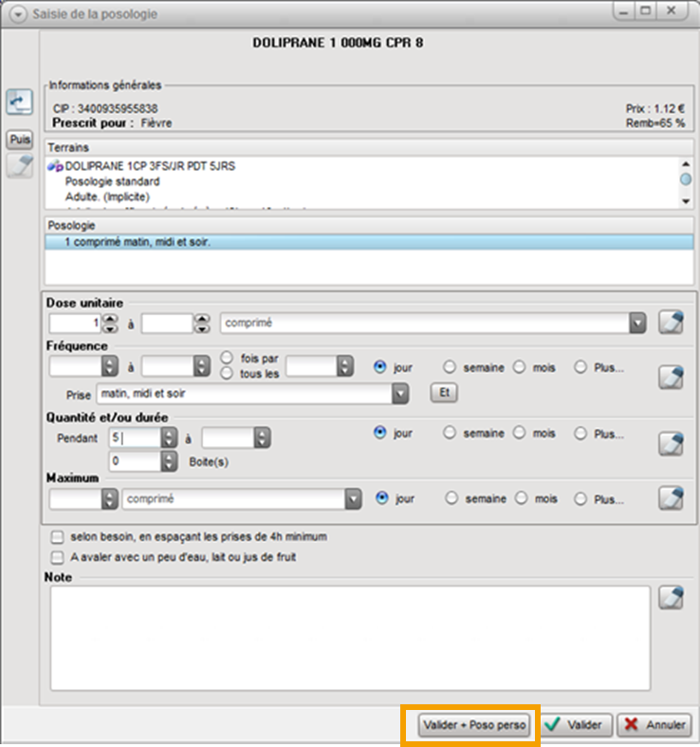Select 'mois' radio in Fréquence row
700x747 pixels.
click(x=519, y=366)
